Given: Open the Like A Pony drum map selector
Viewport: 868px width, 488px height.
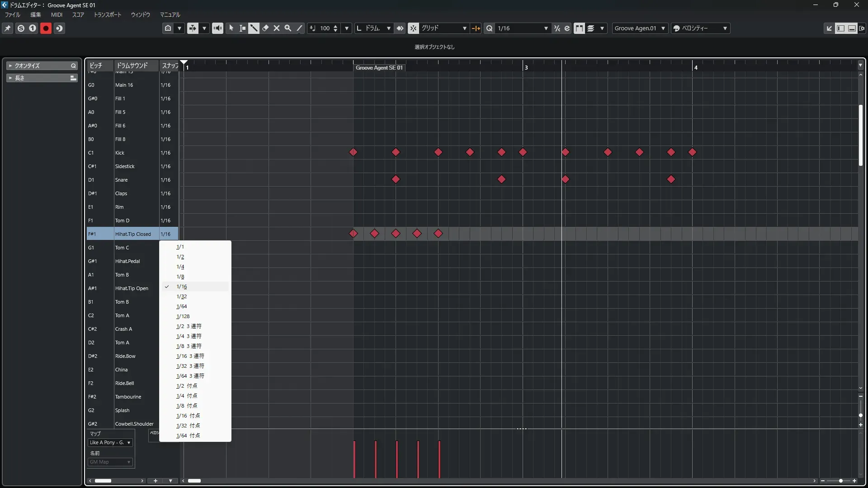Looking at the screenshot, I should [x=110, y=442].
